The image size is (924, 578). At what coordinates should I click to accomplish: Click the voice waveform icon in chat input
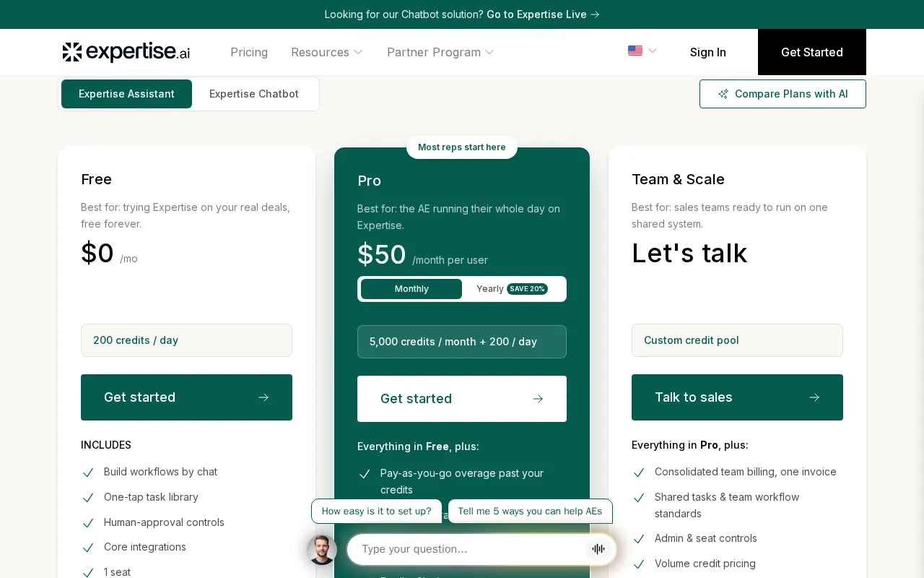pyautogui.click(x=598, y=549)
